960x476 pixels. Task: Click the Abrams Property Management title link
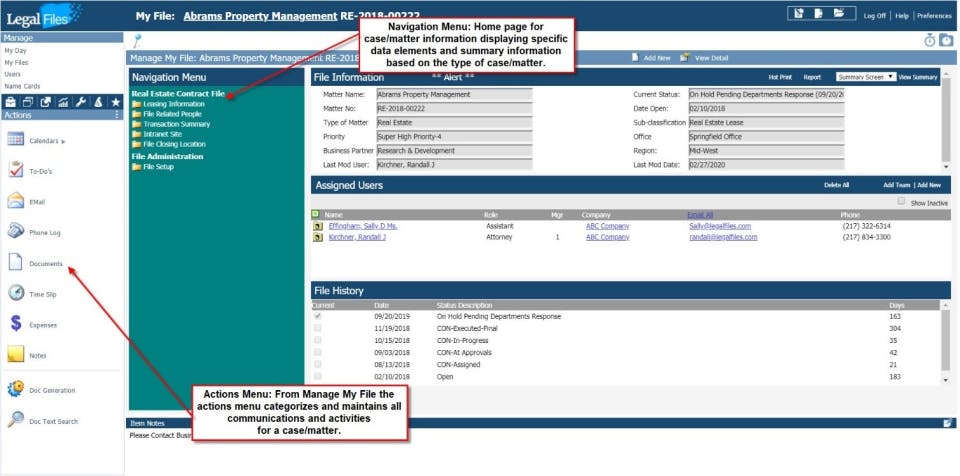coord(260,16)
